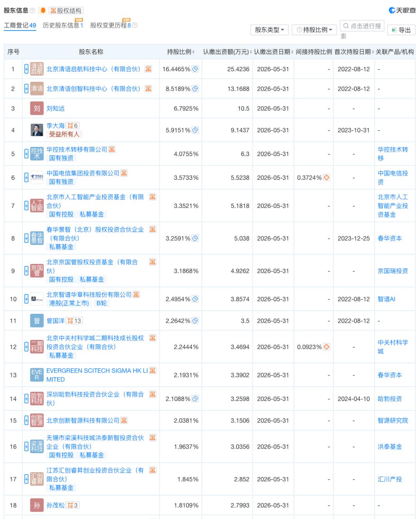Click share history icon beside 2.4954%
The width and height of the screenshot is (420, 519).
[195, 299]
